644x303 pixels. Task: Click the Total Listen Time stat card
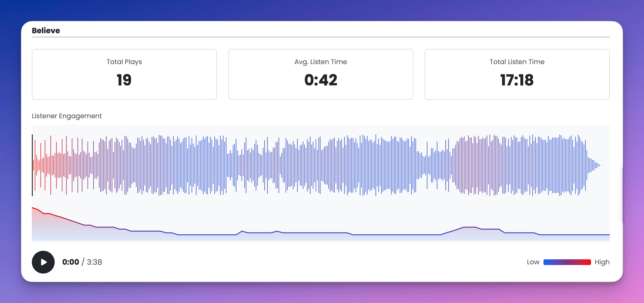point(517,74)
